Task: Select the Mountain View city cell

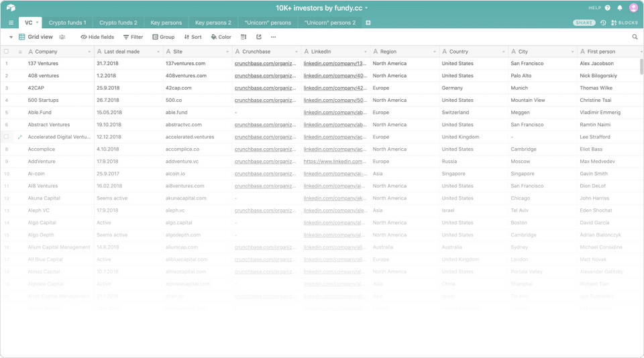Action: (543, 100)
